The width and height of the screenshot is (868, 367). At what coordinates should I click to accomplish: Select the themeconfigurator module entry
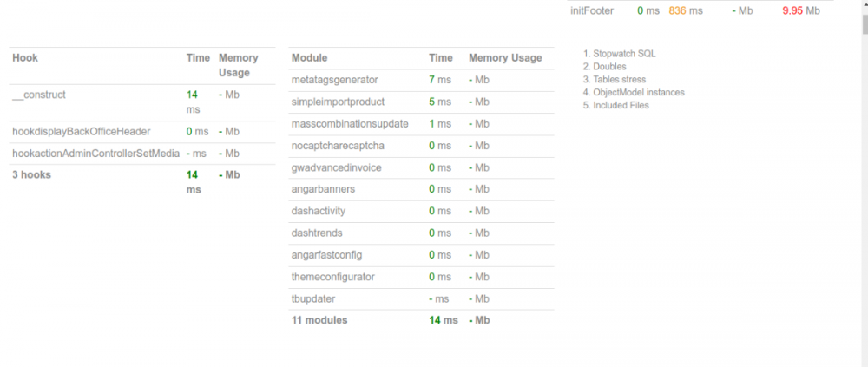(332, 277)
